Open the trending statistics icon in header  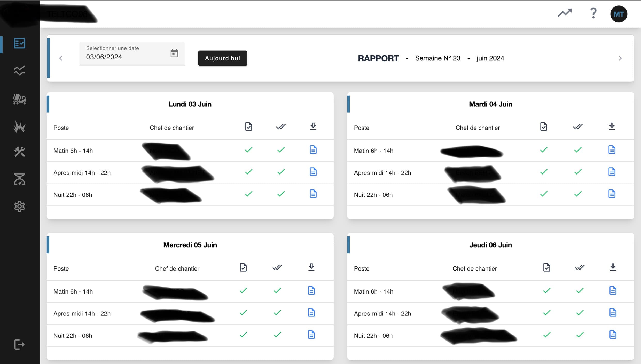click(x=565, y=13)
